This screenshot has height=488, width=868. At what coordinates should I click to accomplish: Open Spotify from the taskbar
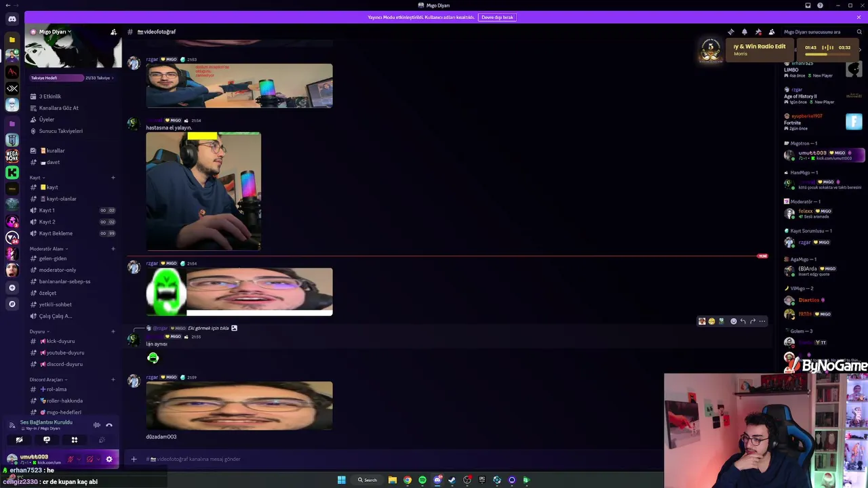[x=422, y=480]
